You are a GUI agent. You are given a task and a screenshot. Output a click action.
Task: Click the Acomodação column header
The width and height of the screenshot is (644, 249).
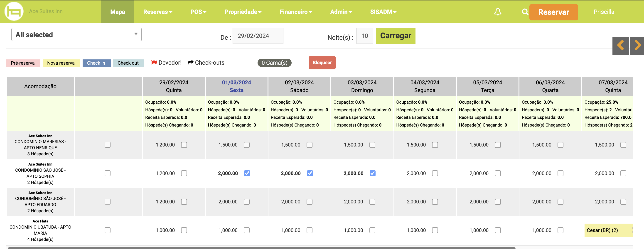[x=40, y=86]
